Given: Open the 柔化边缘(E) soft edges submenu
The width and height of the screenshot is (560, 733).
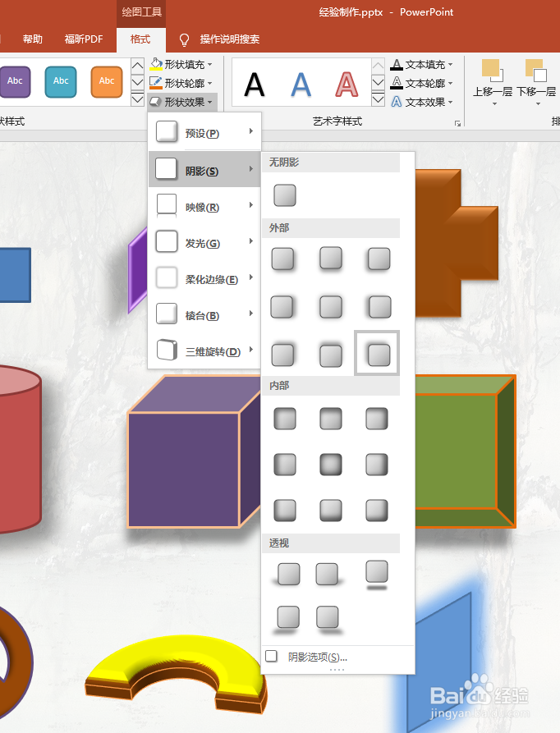Looking at the screenshot, I should pos(204,278).
